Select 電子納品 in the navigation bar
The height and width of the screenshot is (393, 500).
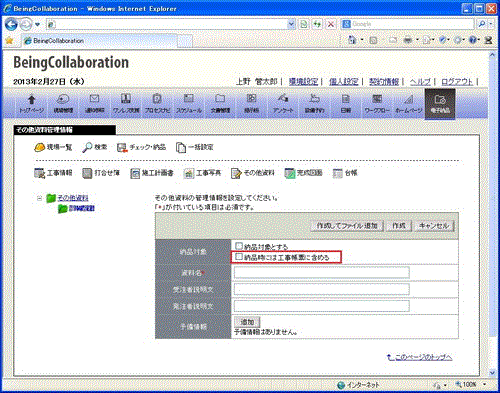[440, 104]
